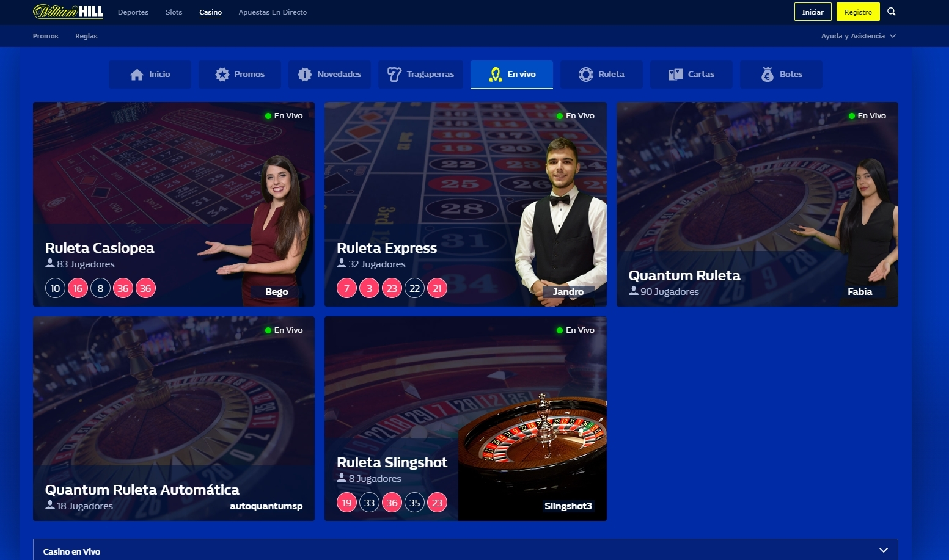
Task: Click the Promos badge icon
Action: [222, 75]
